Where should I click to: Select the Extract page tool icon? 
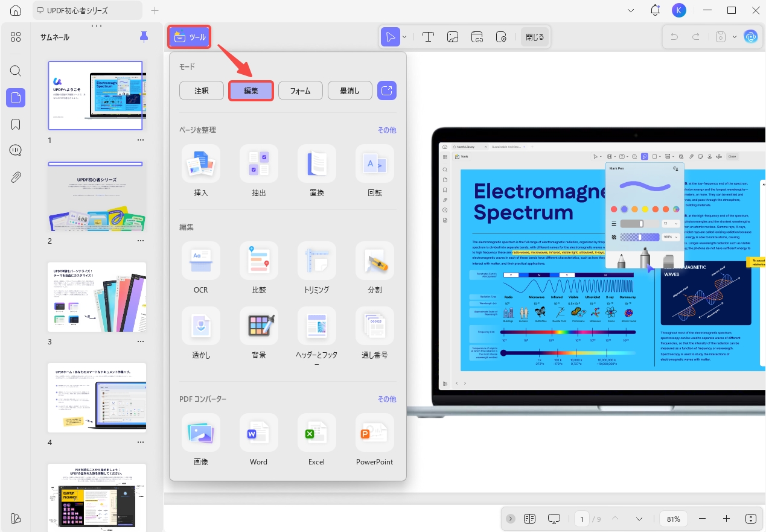[258, 163]
